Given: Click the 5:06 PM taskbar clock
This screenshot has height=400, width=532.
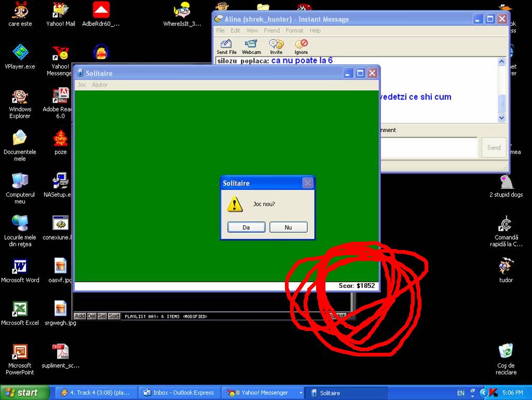Looking at the screenshot, I should click(512, 393).
